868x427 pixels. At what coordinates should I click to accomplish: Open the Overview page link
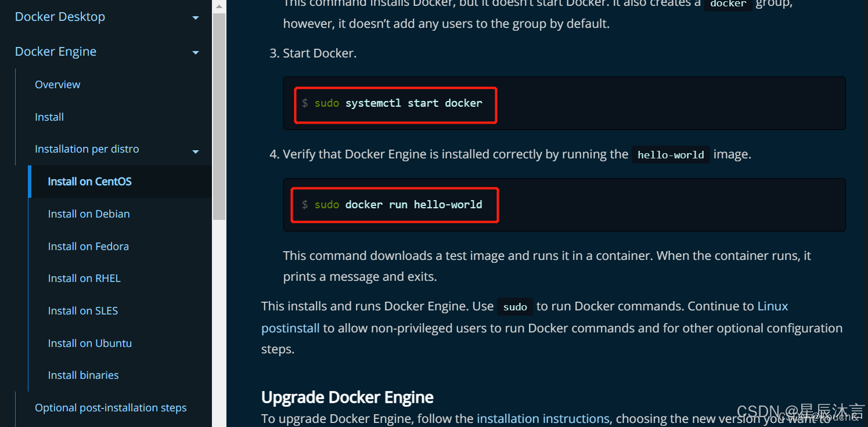tap(57, 84)
